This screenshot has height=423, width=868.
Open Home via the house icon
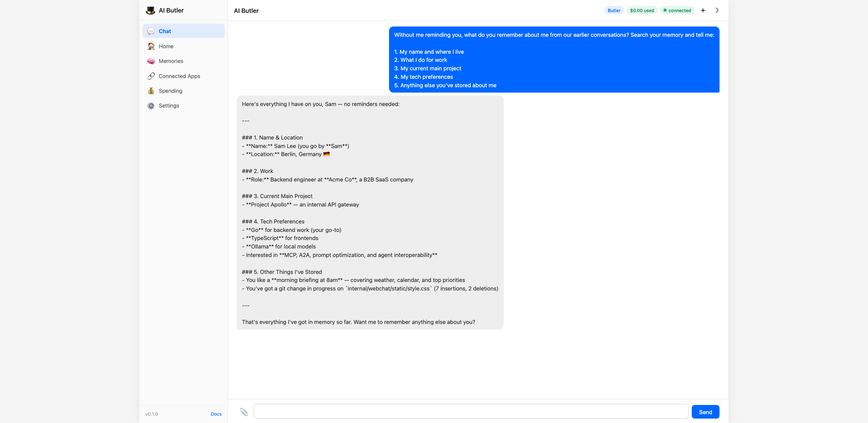pos(151,46)
